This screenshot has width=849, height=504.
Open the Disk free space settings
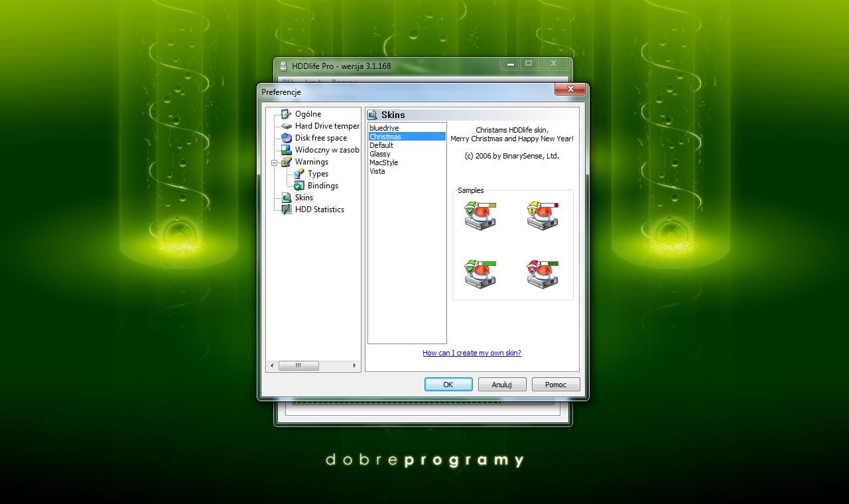pyautogui.click(x=321, y=138)
